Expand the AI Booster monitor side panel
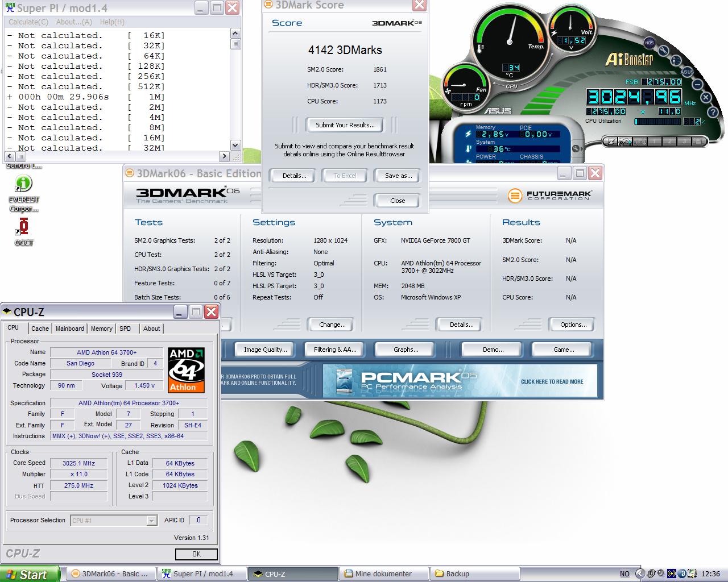Viewport: 728px width, 582px height. pos(576,149)
